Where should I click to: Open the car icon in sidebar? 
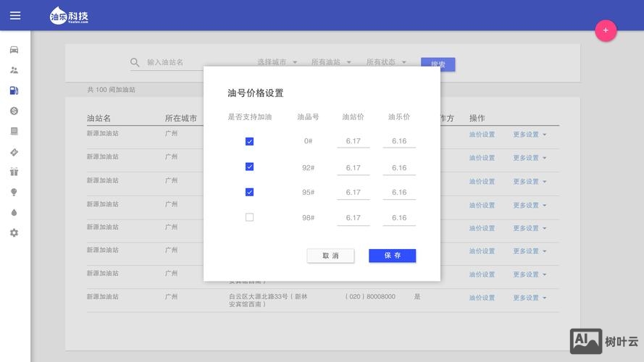tap(14, 50)
